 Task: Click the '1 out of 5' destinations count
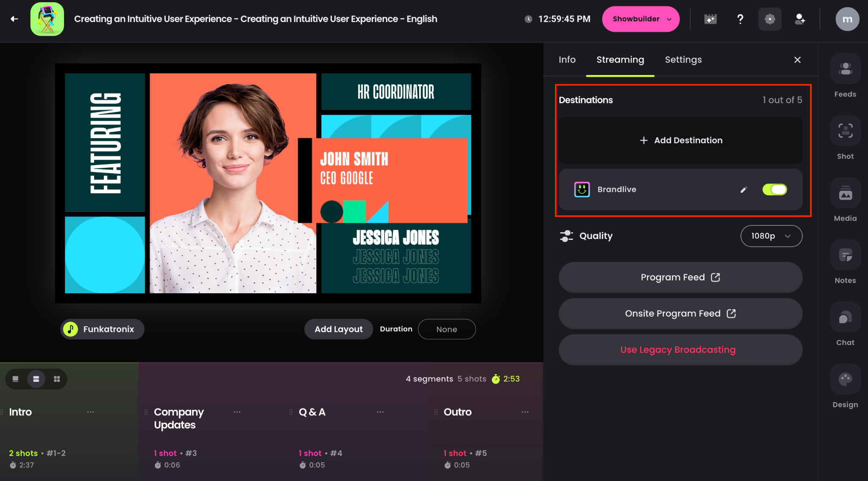tap(782, 100)
